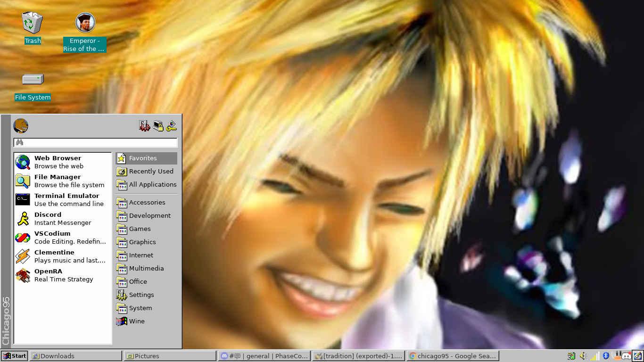Open the Accessories category

point(147,203)
